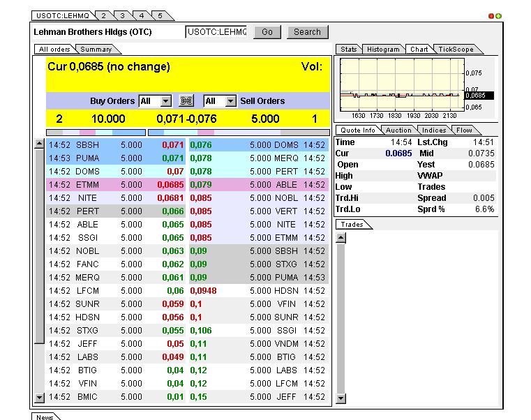531x420 pixels.
Task: Open the Buy Orders filter dropdown
Action: (165, 101)
